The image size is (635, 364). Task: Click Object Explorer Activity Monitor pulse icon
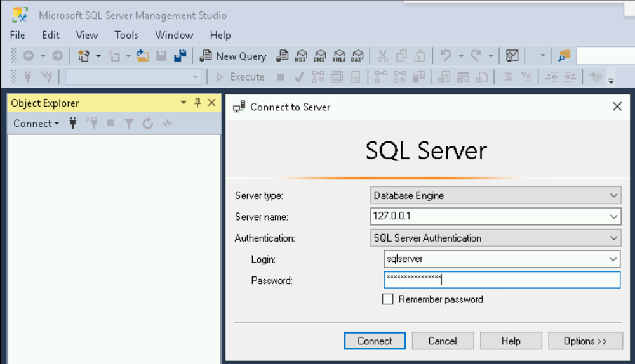(166, 123)
